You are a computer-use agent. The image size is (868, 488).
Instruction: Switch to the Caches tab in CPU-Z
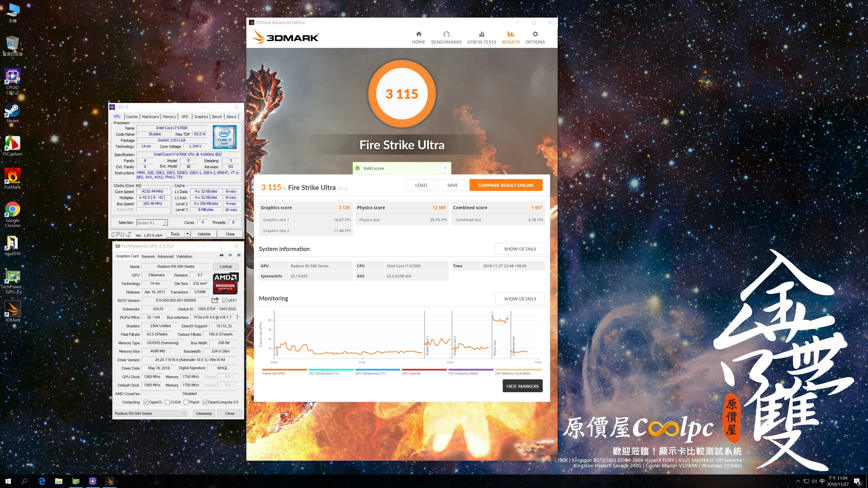pyautogui.click(x=132, y=117)
